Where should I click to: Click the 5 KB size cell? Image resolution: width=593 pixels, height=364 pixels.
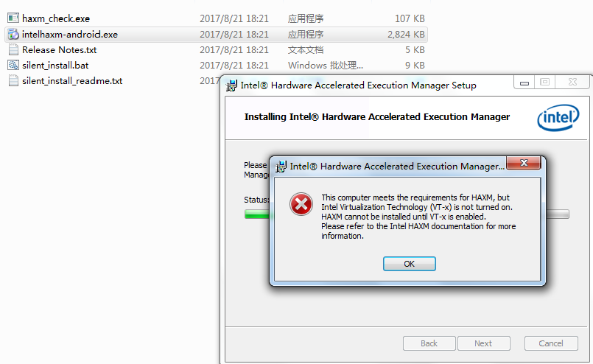click(x=415, y=50)
